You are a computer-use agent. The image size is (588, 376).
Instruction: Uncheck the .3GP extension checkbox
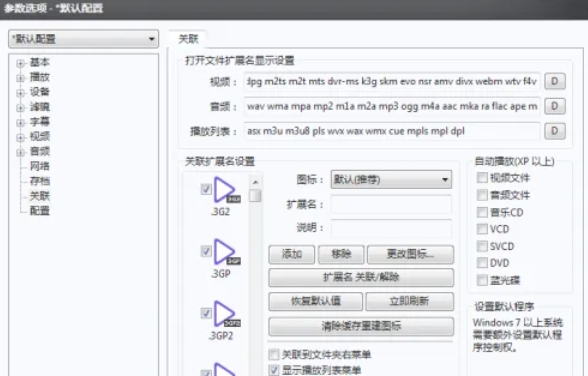(206, 251)
